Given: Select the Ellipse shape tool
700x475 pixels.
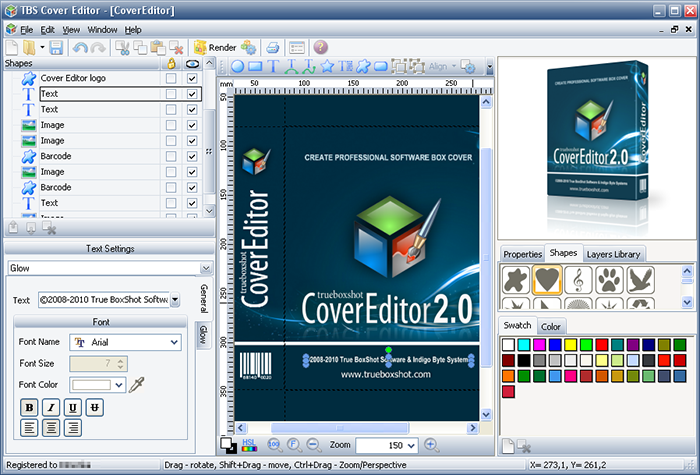Looking at the screenshot, I should pos(238,67).
